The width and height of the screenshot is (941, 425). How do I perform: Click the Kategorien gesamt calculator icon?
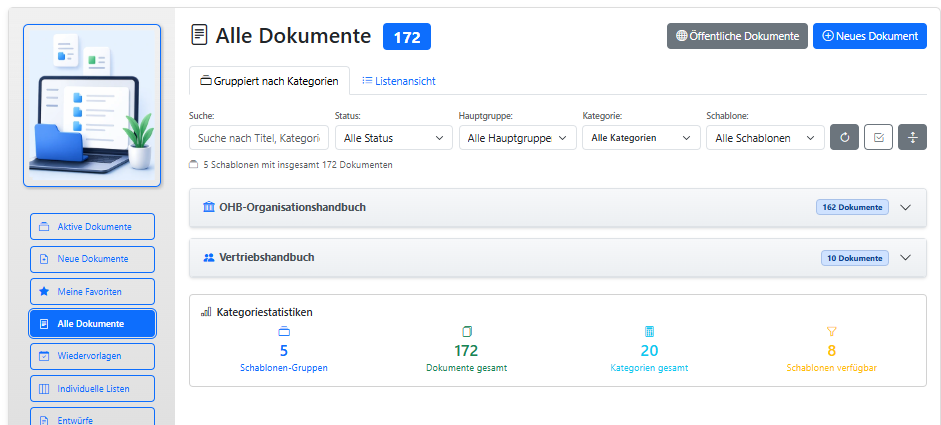click(649, 331)
